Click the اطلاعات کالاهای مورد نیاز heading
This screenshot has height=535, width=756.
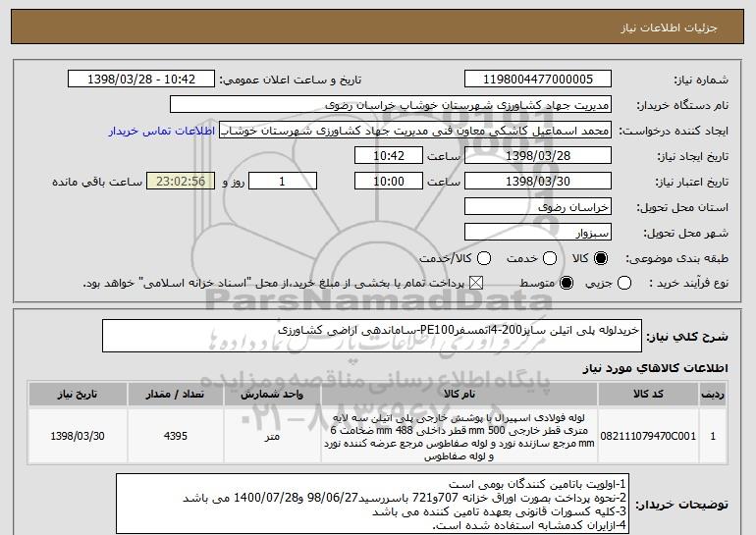point(655,368)
